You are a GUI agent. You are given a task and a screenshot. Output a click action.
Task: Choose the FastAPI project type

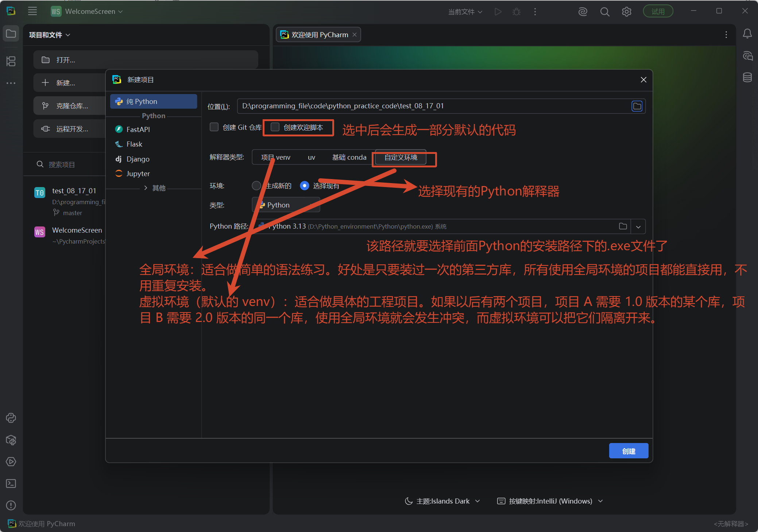click(154, 129)
